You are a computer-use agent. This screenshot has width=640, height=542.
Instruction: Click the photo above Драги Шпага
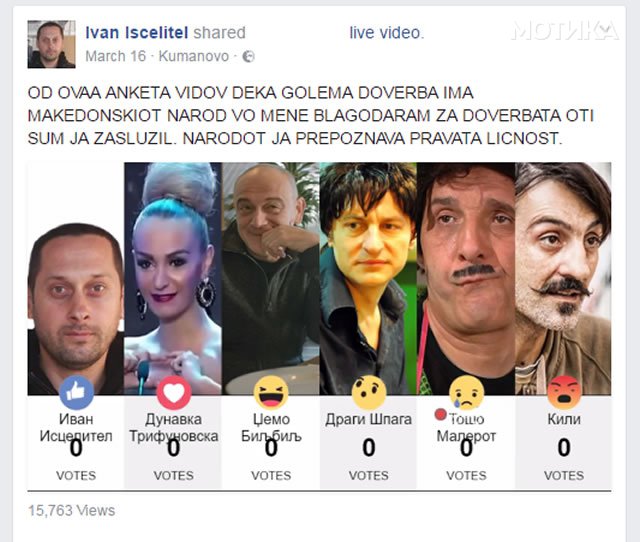pyautogui.click(x=368, y=279)
